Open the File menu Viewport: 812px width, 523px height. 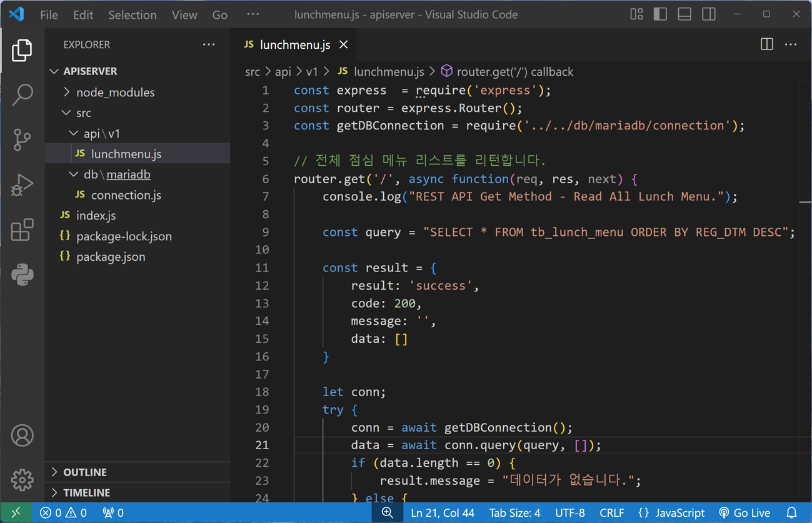pos(49,14)
